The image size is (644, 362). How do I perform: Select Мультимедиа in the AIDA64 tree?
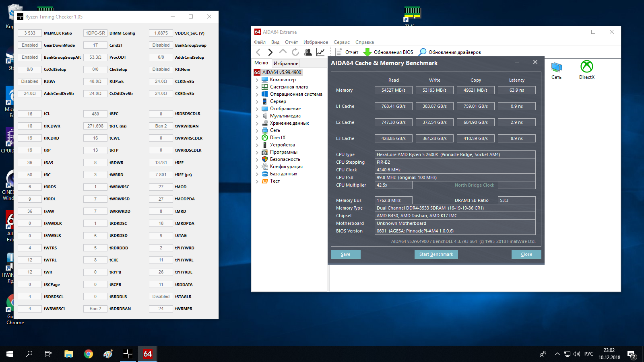(285, 116)
